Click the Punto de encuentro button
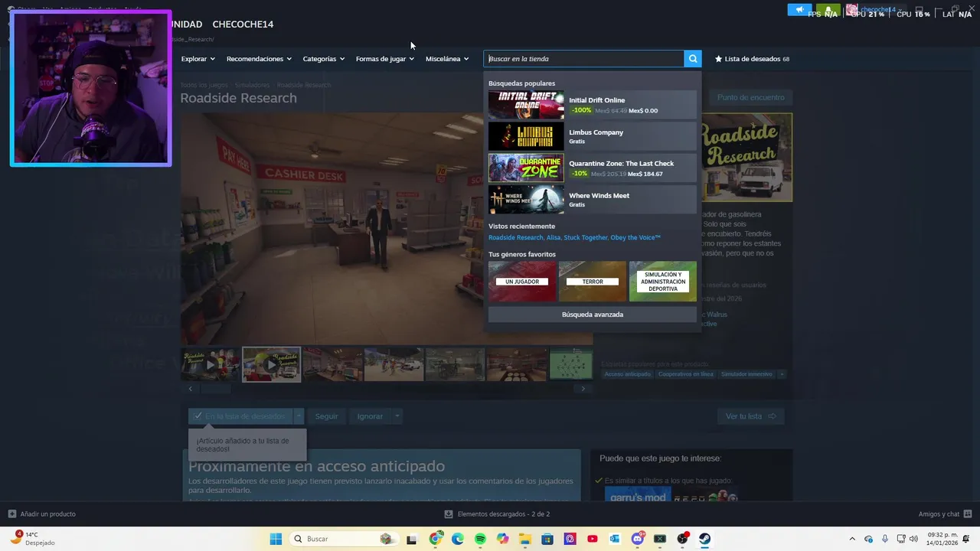Screen dimensions: 980x551 [750, 97]
